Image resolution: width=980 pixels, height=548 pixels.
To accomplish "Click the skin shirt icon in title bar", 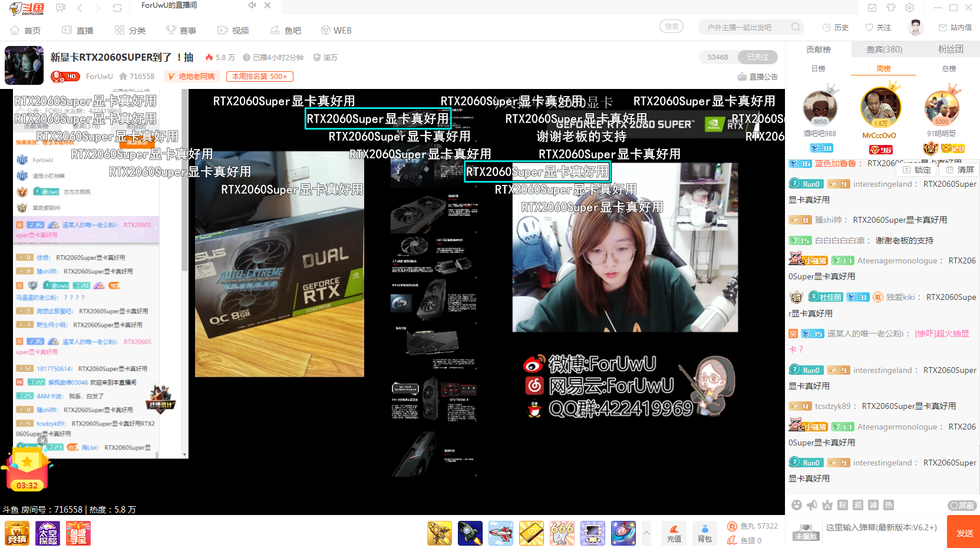I will [x=891, y=8].
